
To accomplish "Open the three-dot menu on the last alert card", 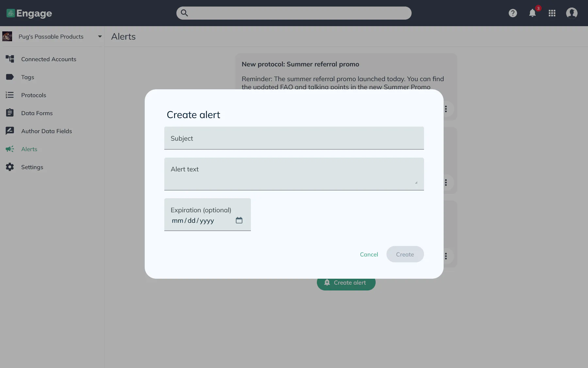I will point(446,256).
